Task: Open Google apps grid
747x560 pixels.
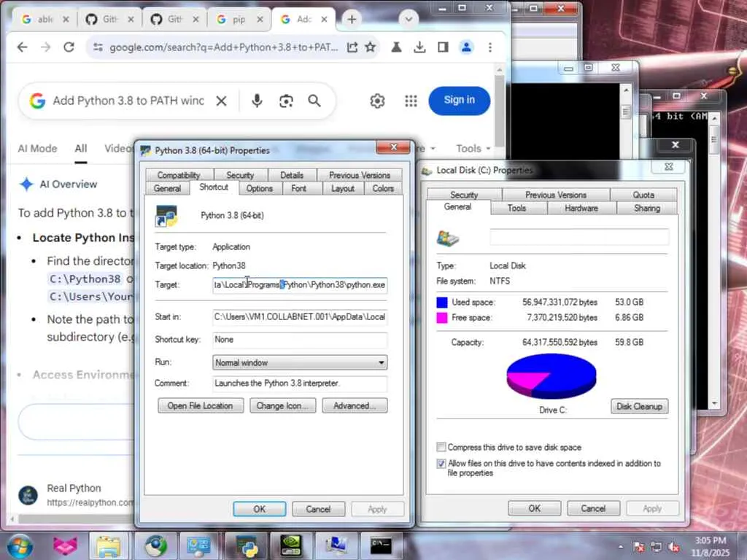Action: (x=411, y=101)
